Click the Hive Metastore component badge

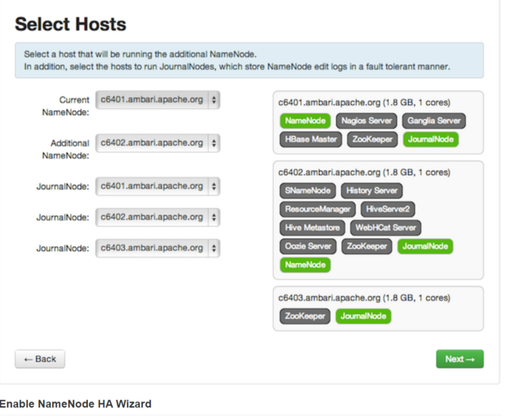[x=312, y=227]
